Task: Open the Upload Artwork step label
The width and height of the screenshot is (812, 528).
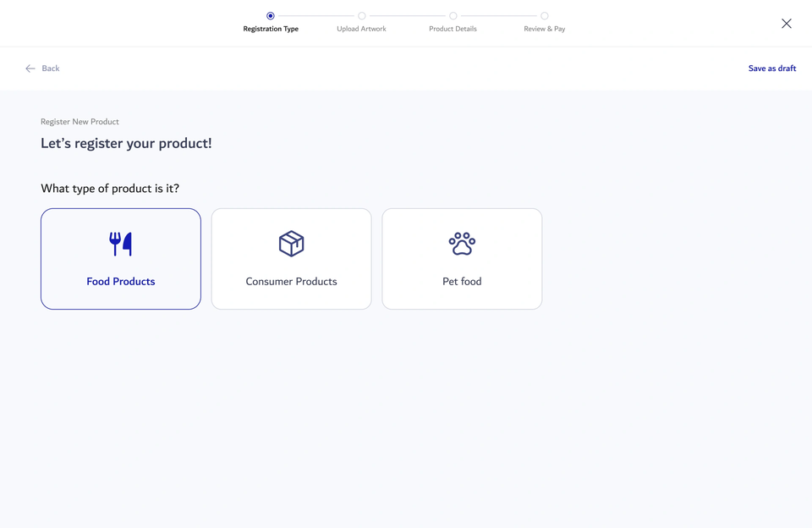Action: (x=361, y=29)
